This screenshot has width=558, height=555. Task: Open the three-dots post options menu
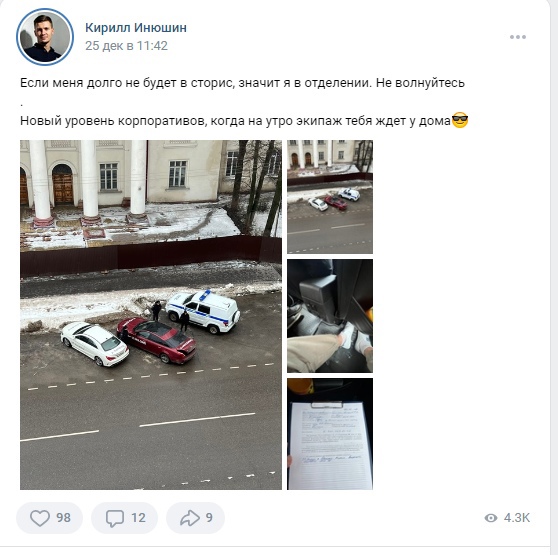point(517,37)
